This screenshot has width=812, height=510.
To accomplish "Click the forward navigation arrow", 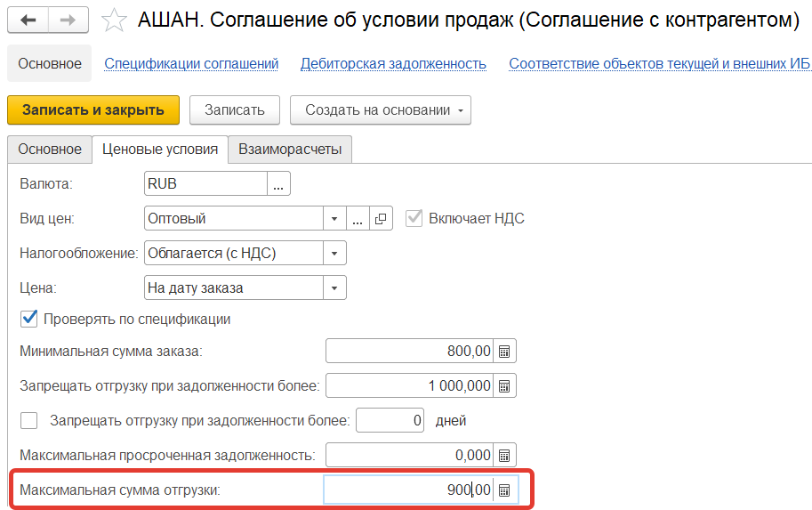I will click(x=68, y=19).
